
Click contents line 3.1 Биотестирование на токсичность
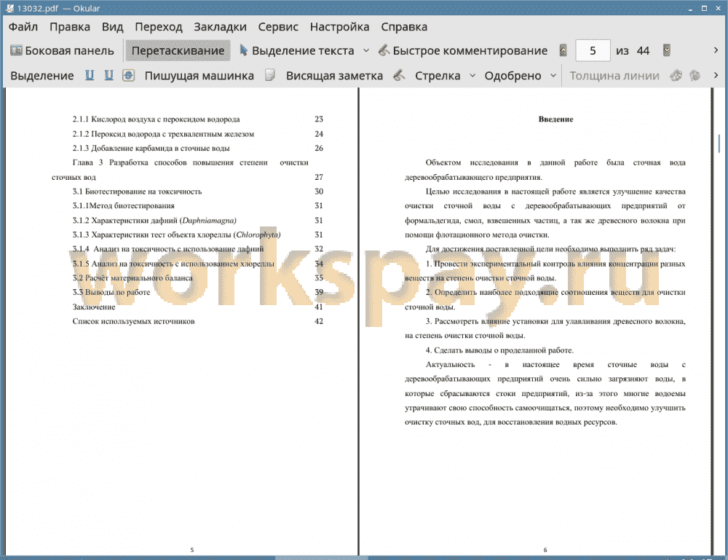click(137, 192)
